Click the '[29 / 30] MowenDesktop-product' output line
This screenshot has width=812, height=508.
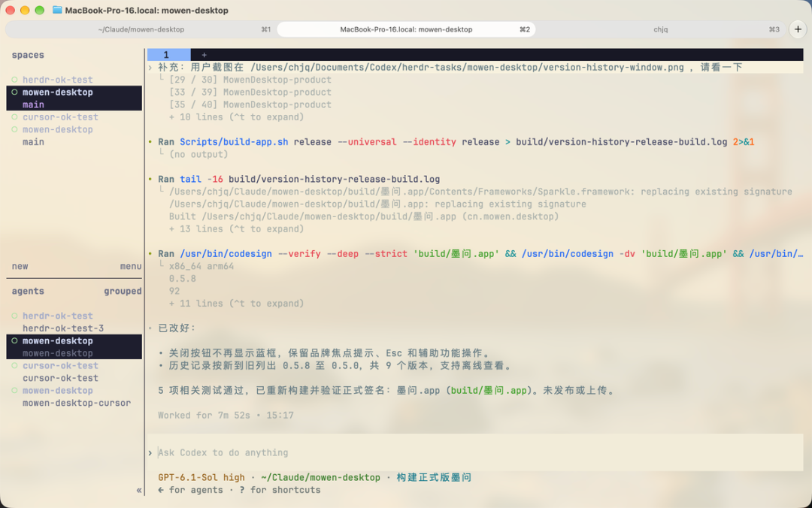(250, 80)
